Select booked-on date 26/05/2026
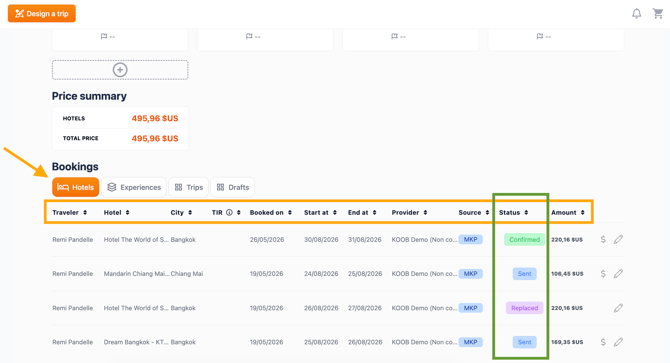670x363 pixels. click(x=267, y=240)
